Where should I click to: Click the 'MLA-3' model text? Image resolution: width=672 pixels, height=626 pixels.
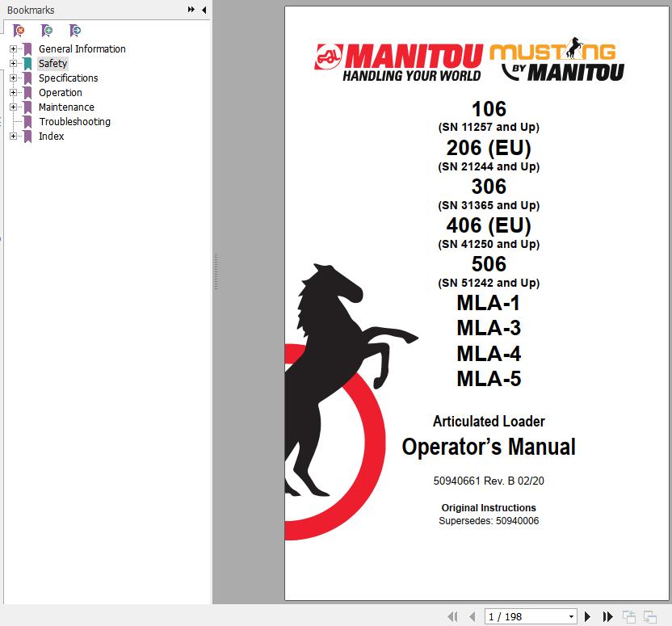489,328
